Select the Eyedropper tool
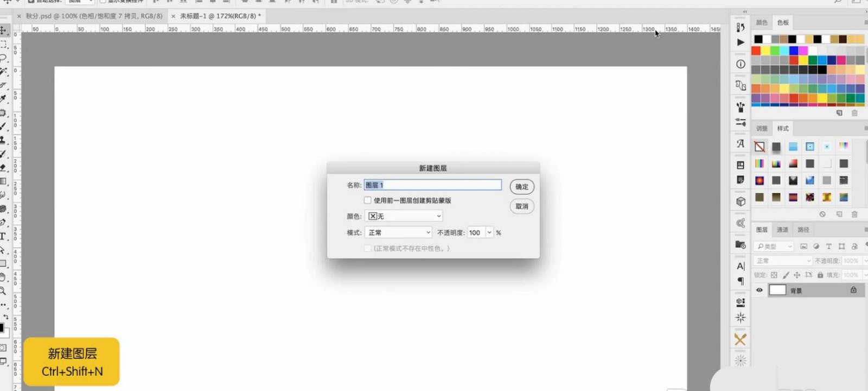This screenshot has width=868, height=391. [3, 99]
